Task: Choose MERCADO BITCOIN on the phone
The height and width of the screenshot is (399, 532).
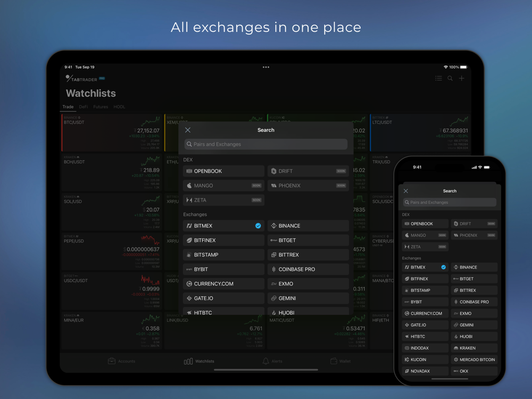Action: click(475, 359)
